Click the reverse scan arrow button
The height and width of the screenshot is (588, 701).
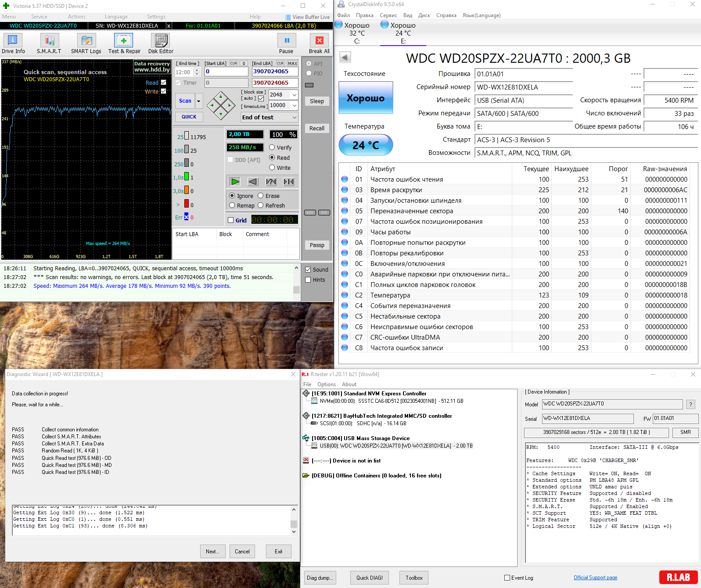(253, 182)
